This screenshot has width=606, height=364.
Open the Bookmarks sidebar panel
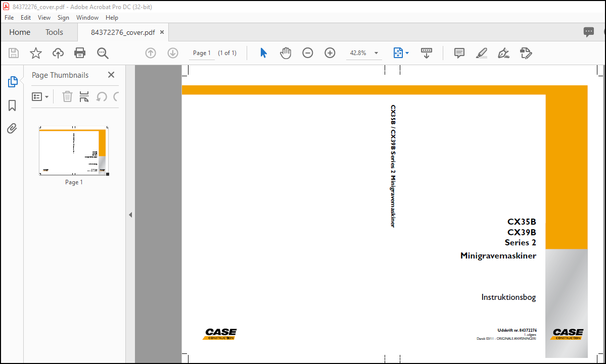pos(12,106)
